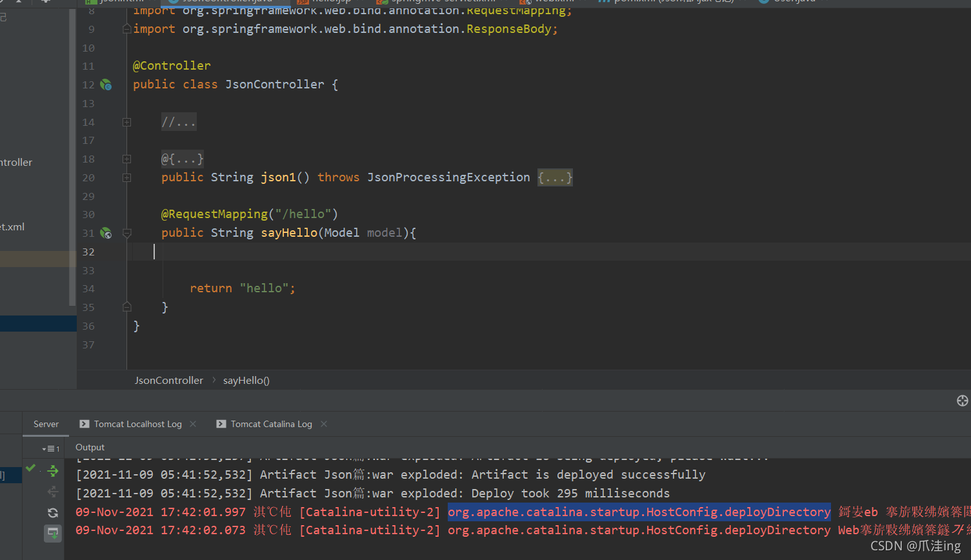971x560 pixels.
Task: Click line number 36 in the gutter
Action: (x=88, y=326)
